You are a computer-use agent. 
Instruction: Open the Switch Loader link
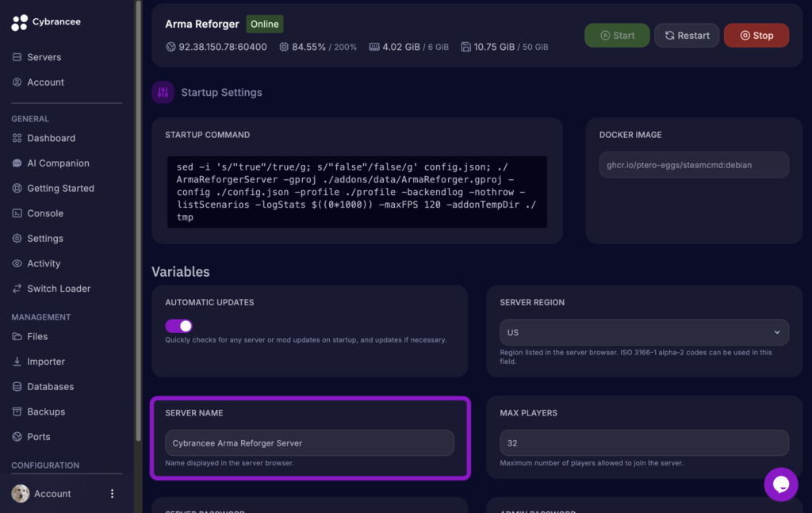click(59, 289)
